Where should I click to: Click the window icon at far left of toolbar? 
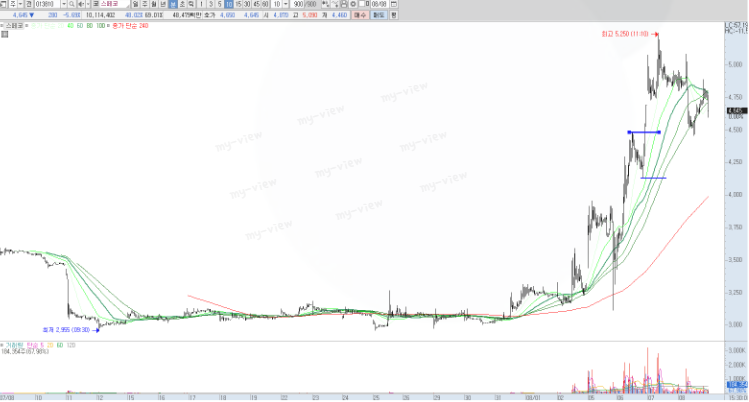(x=3, y=4)
